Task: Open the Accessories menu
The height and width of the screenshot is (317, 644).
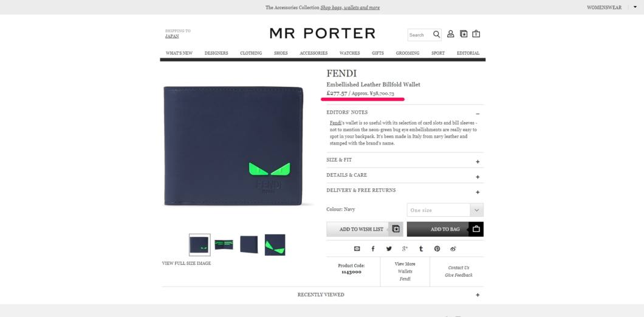Action: point(313,53)
